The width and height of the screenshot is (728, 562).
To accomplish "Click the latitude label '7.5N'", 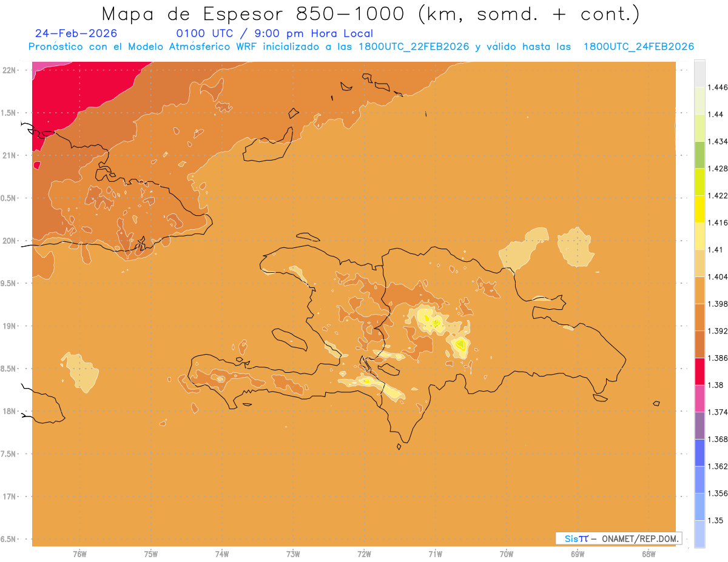I will point(9,454).
